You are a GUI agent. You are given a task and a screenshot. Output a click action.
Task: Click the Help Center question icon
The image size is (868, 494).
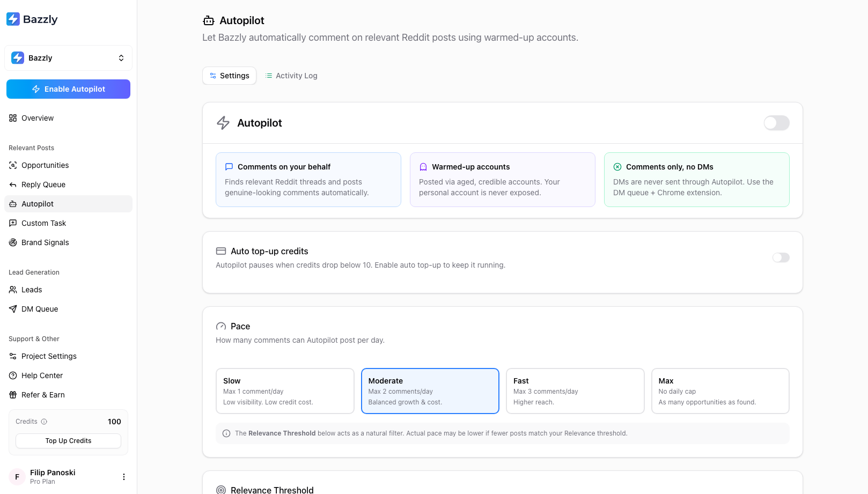pyautogui.click(x=13, y=375)
